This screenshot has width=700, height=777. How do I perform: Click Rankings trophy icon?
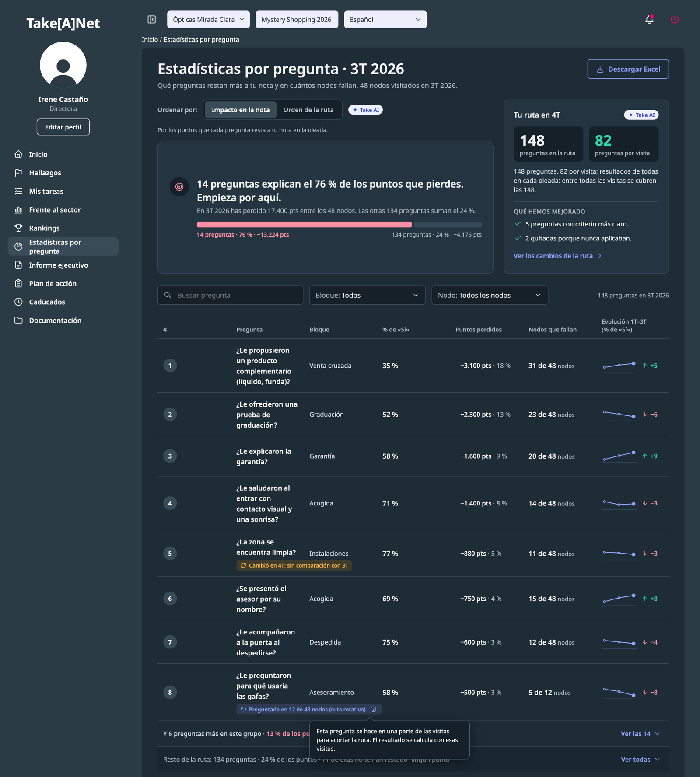[x=18, y=228]
